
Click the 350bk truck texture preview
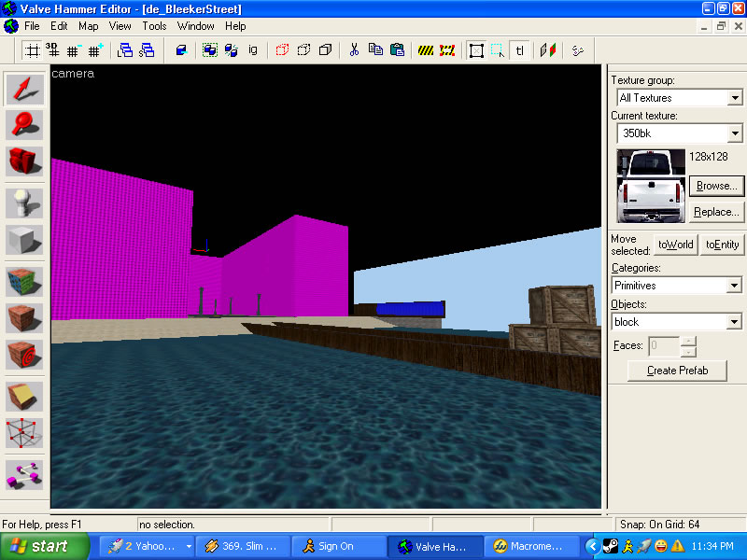(x=650, y=185)
